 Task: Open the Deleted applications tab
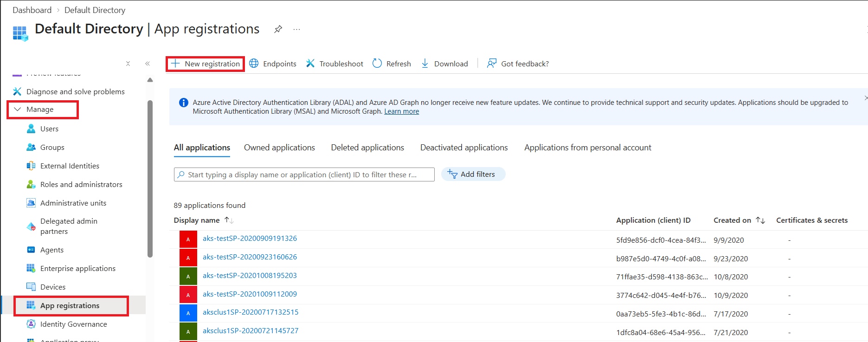tap(367, 148)
